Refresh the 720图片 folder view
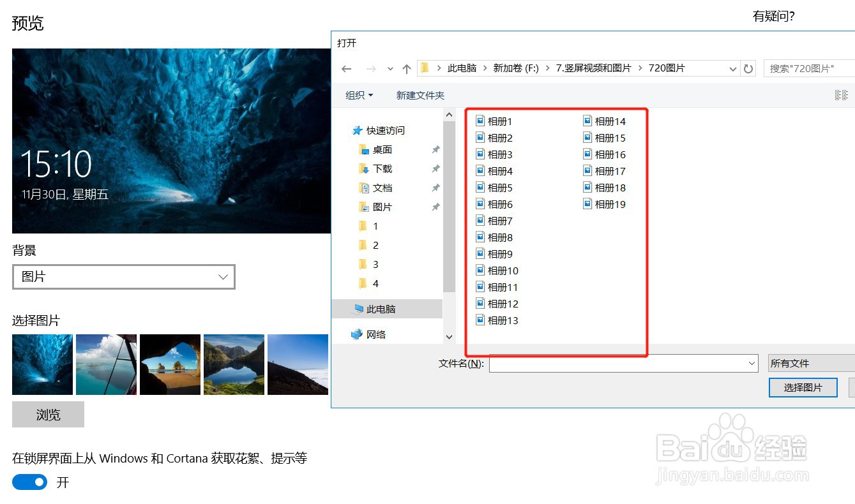 point(748,68)
